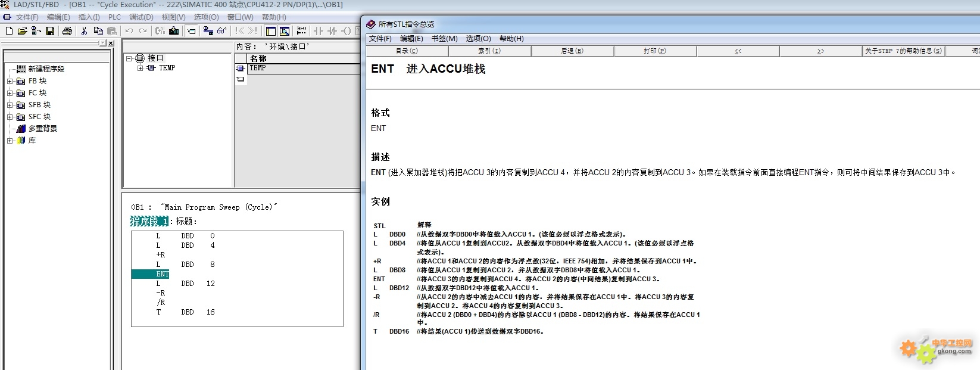The height and width of the screenshot is (370, 980).
Task: Click the 目录(C) contents help button
Action: (407, 51)
